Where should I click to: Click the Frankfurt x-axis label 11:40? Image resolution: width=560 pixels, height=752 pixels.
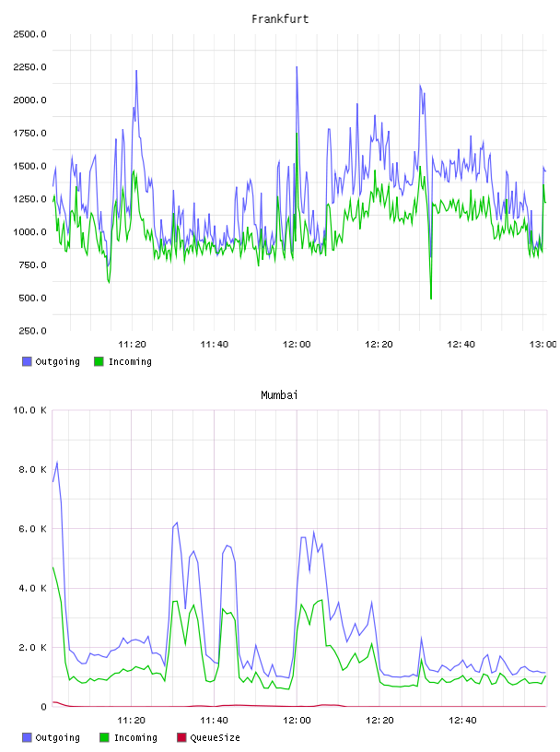tap(215, 345)
